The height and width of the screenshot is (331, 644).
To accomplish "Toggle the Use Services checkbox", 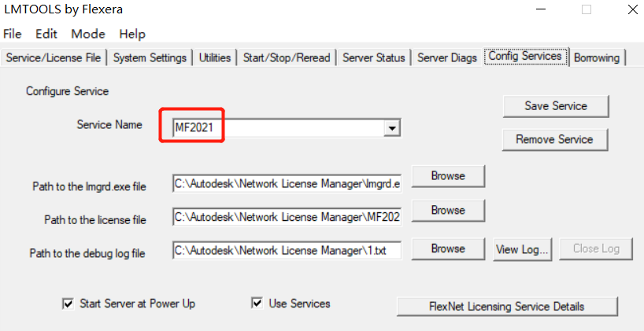I will point(257,303).
